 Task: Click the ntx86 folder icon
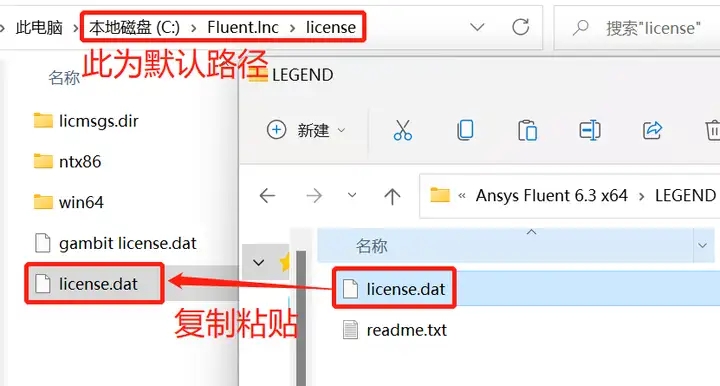click(43, 161)
